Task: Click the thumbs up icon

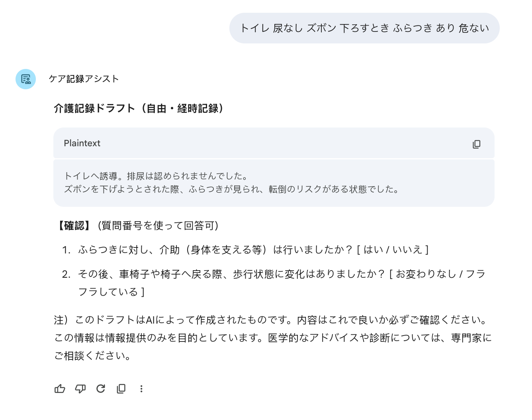Action: (x=60, y=389)
